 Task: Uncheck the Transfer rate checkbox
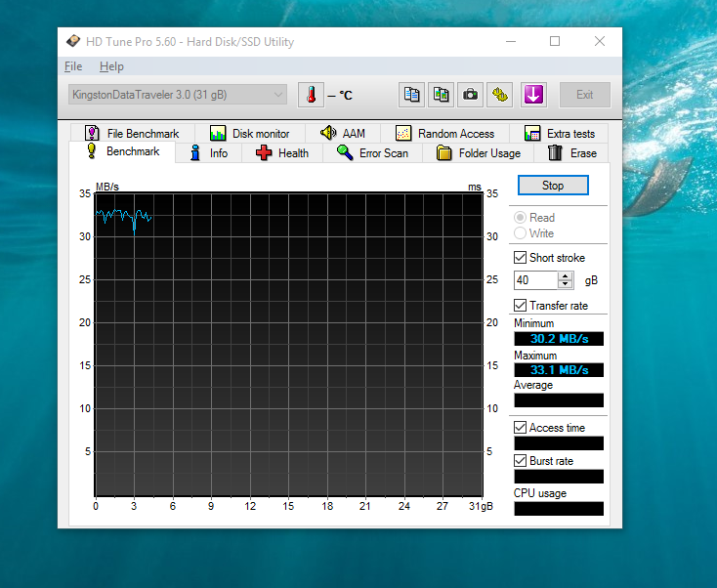coord(521,306)
